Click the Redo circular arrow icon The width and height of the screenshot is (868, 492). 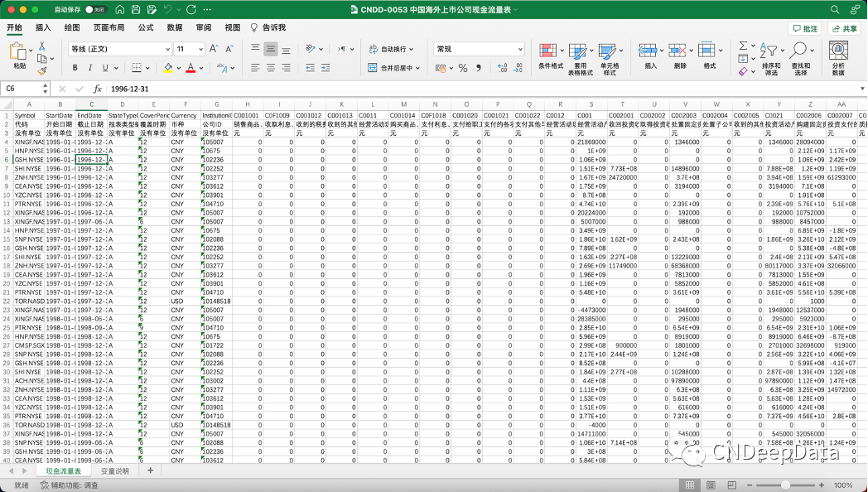tap(191, 9)
